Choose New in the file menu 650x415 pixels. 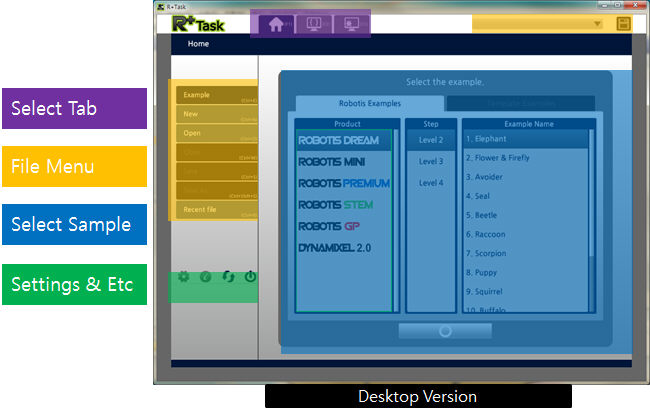(x=217, y=114)
